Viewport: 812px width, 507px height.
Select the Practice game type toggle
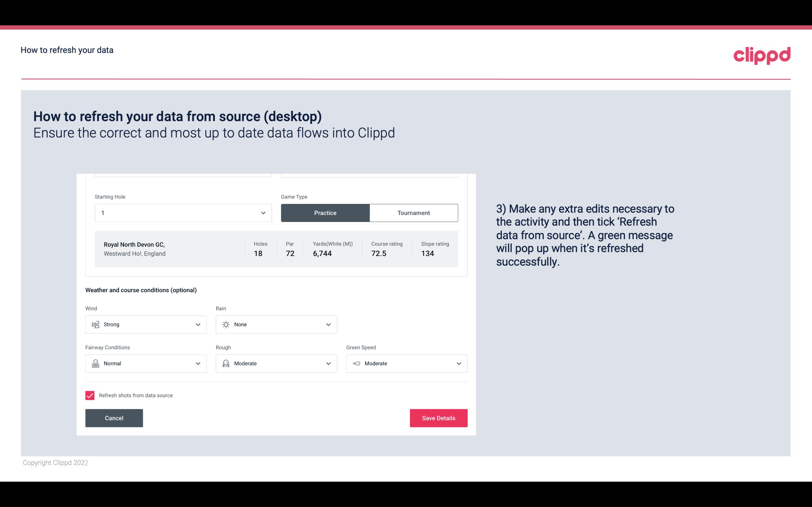325,212
